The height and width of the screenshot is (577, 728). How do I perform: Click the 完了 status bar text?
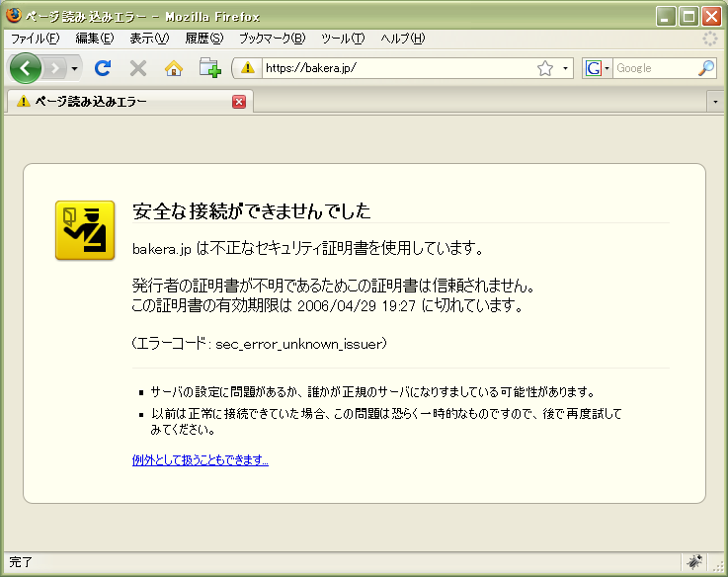[21, 562]
